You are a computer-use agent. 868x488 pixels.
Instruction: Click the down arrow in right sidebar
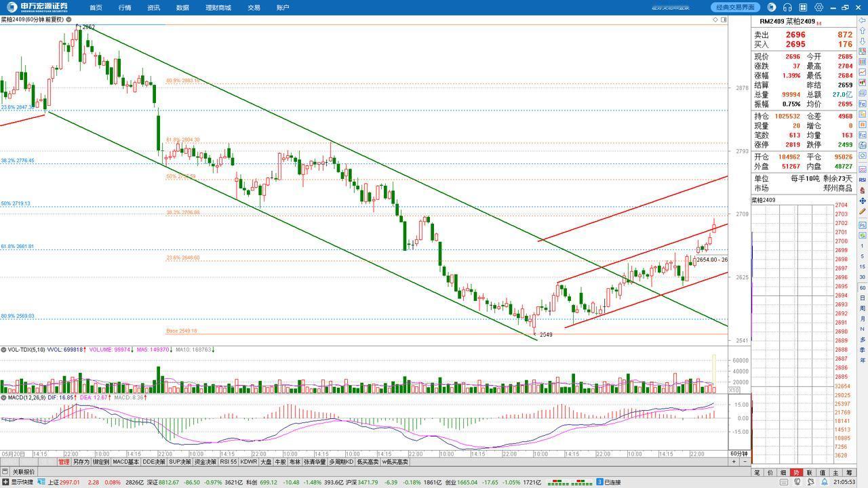(862, 40)
